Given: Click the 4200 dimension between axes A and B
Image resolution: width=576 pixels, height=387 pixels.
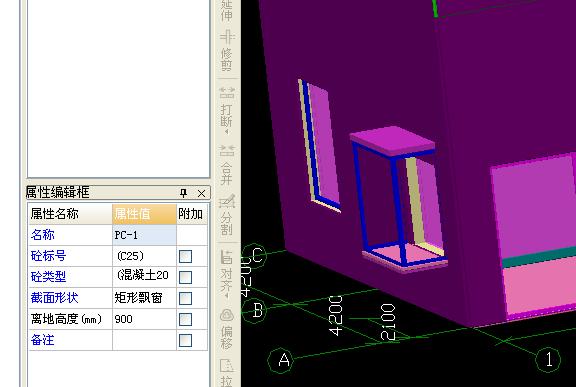Looking at the screenshot, I should 336,316.
